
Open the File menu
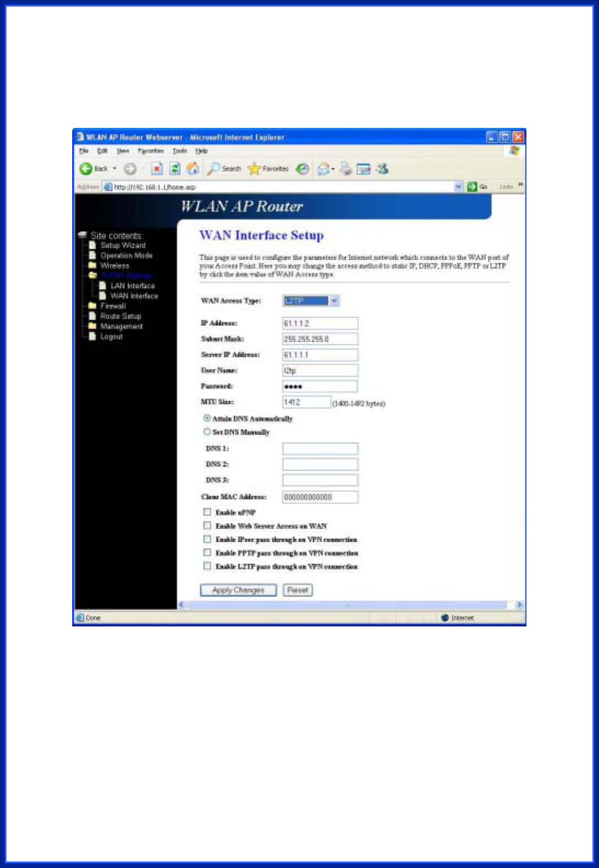coord(84,151)
